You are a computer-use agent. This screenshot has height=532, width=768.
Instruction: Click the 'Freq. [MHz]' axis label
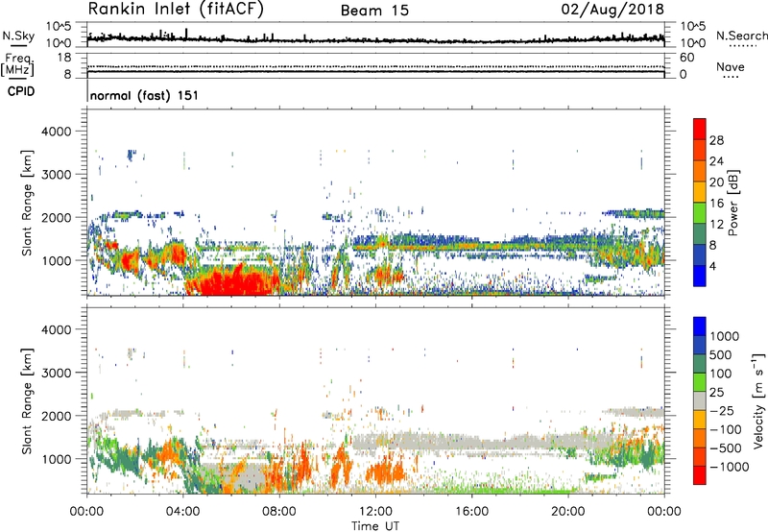18,65
